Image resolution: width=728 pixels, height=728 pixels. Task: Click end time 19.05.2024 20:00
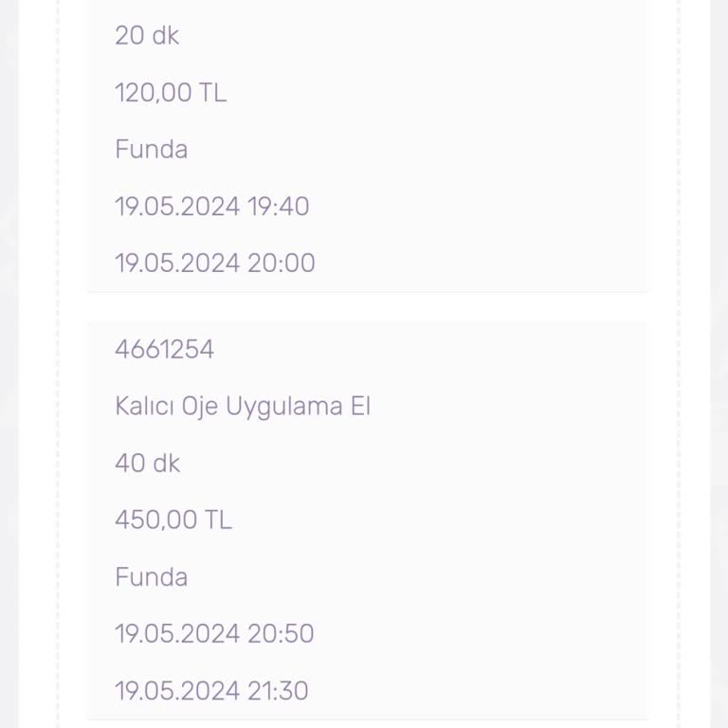214,264
